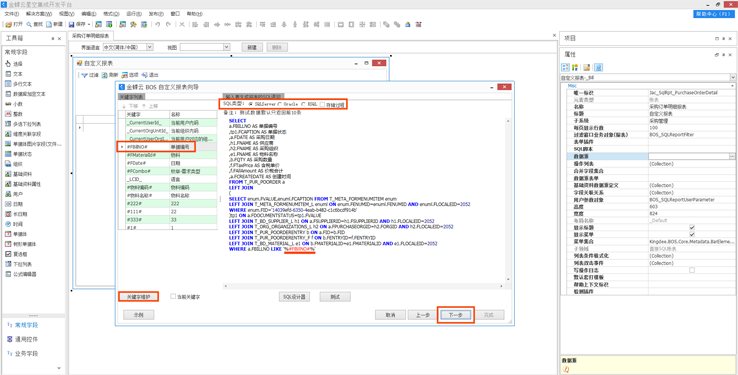Open the 视图 dropdown
Image resolution: width=738 pixels, height=375 pixels.
coord(226,47)
